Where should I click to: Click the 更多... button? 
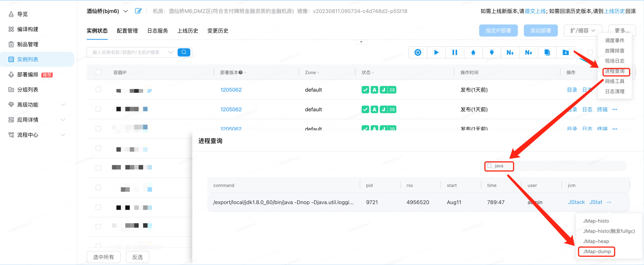(x=622, y=30)
